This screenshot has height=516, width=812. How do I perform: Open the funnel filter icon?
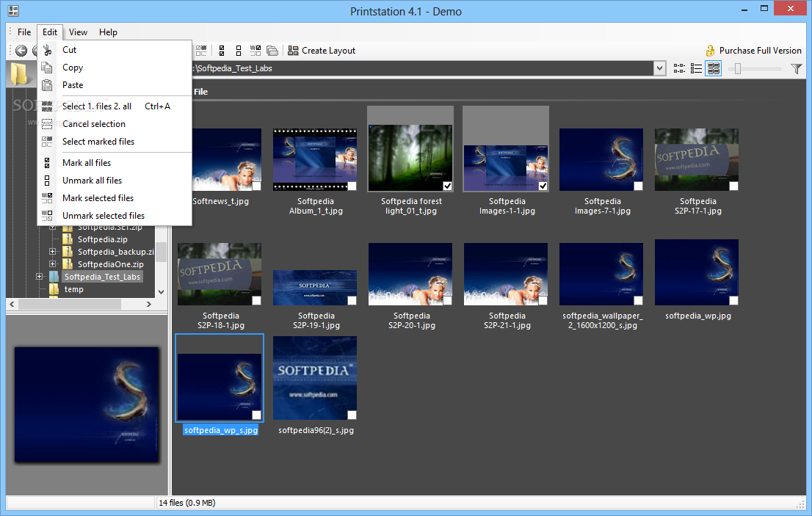[797, 68]
